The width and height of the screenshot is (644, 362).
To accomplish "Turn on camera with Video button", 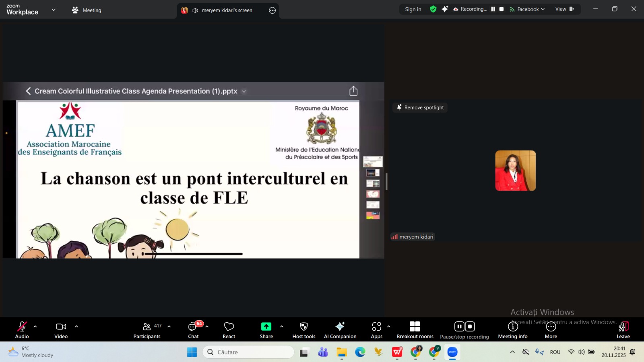I will 61,330.
